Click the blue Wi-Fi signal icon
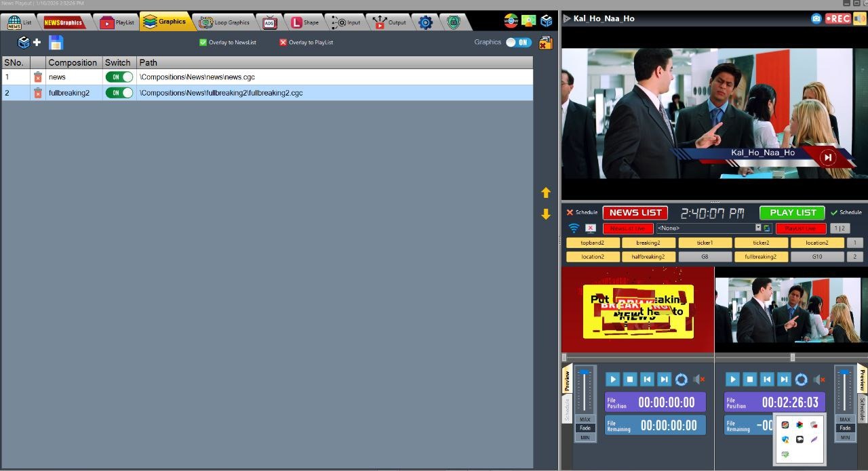This screenshot has height=471, width=868. coord(574,228)
